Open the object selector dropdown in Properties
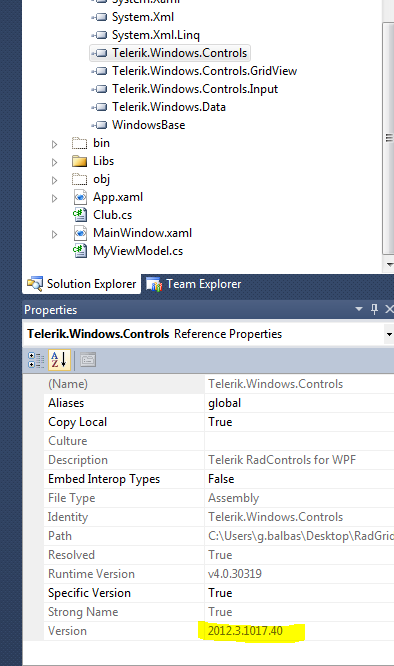394x666 pixels. pos(389,334)
